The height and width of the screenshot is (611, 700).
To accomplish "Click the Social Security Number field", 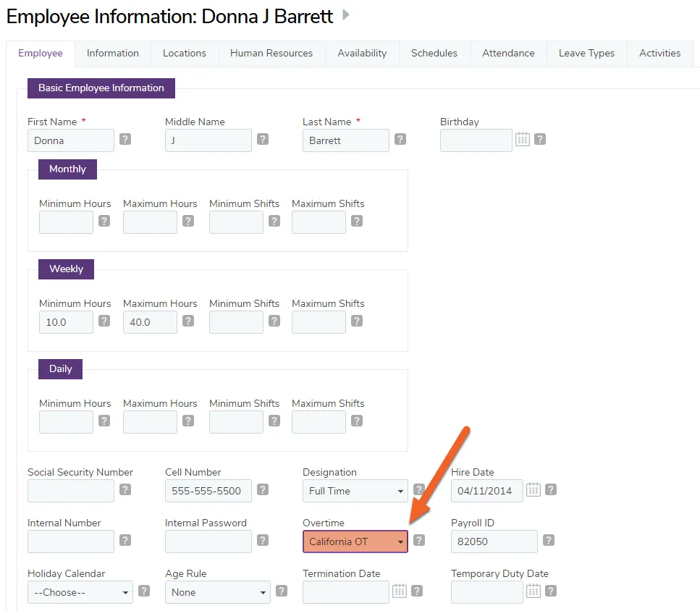I will [x=71, y=491].
